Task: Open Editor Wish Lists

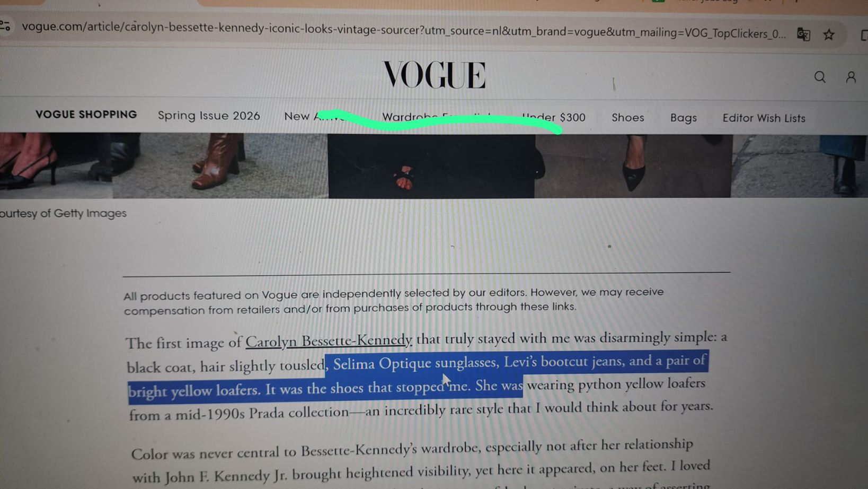Action: pos(764,118)
